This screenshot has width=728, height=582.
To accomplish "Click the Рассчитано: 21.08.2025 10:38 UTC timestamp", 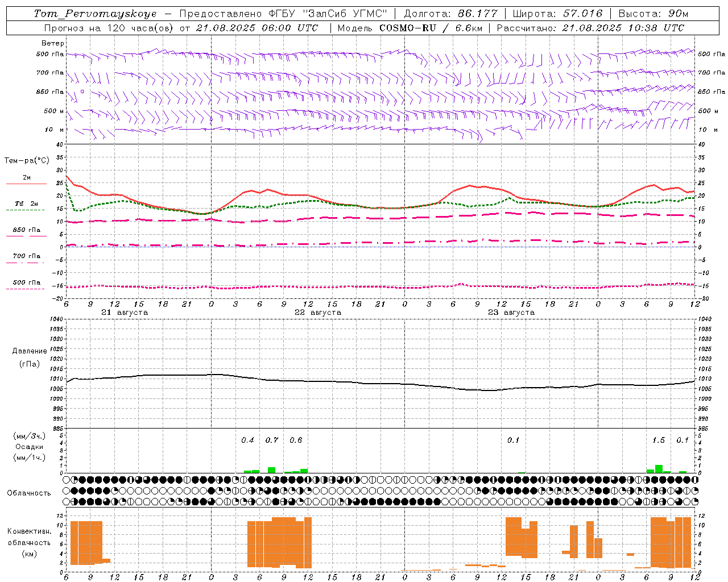I will pyautogui.click(x=590, y=28).
